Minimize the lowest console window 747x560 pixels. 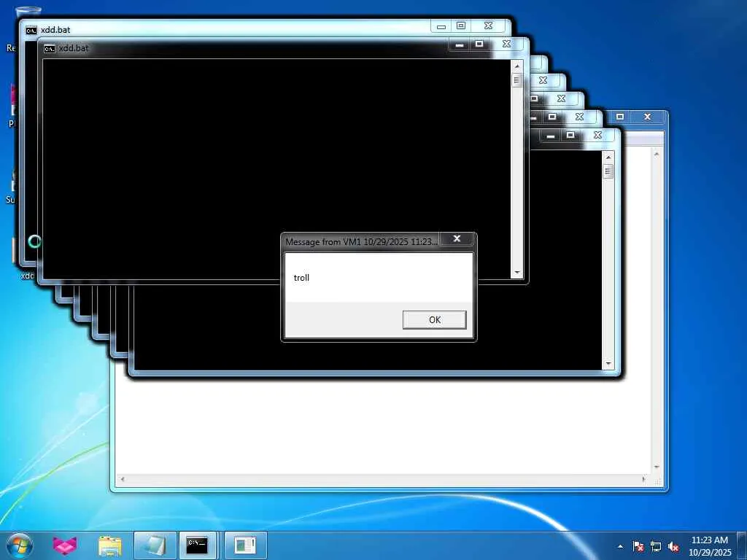pos(550,136)
